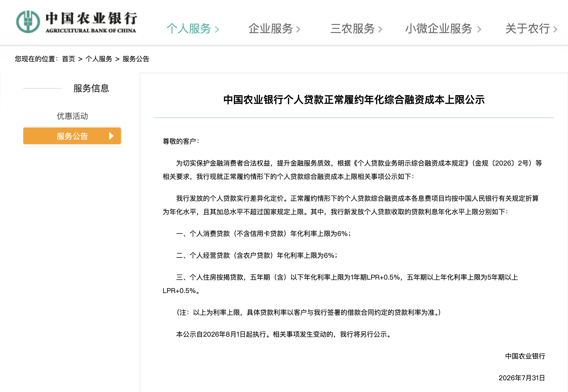The height and width of the screenshot is (392, 568).
Task: Click the paragraph starting 我行发放的个人贷款实行差异化定价
Action: [x=351, y=205]
